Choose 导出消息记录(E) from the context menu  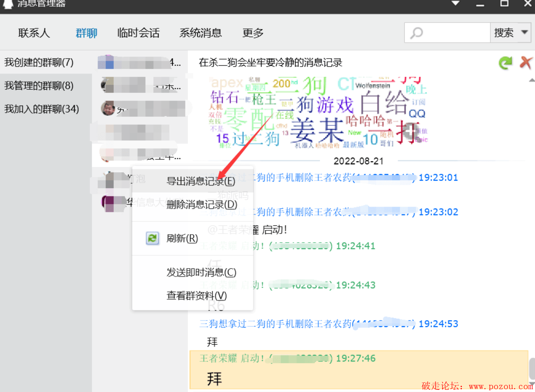click(x=193, y=181)
